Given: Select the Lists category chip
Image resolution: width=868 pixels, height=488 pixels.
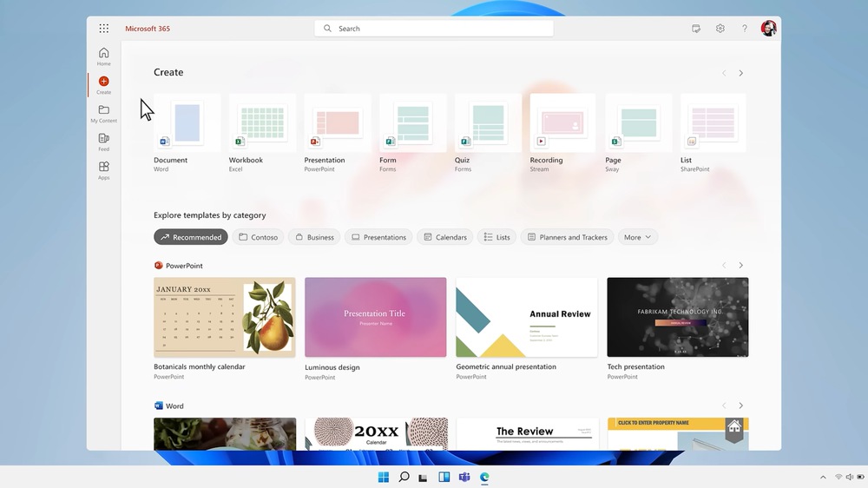Looking at the screenshot, I should coord(496,237).
